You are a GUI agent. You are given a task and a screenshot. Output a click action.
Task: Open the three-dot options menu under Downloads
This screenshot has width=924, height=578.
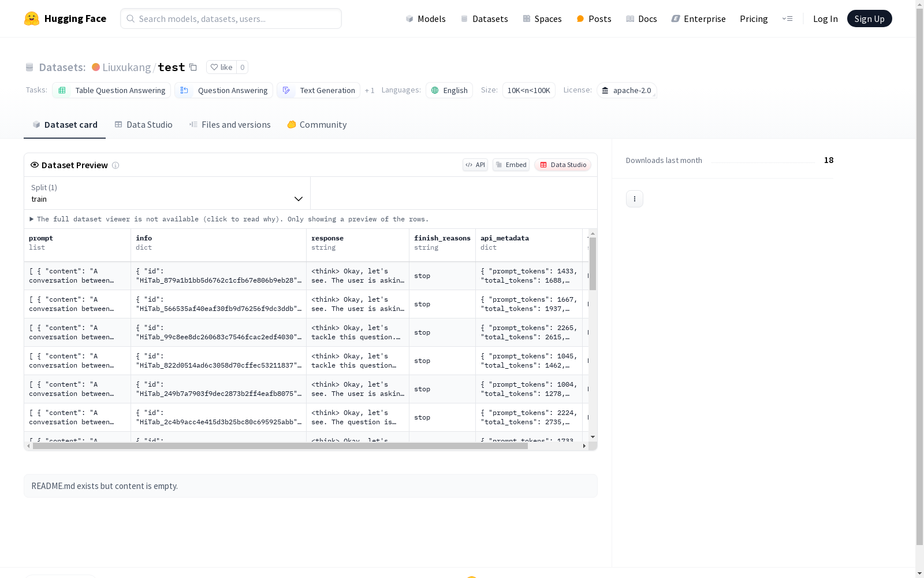[635, 199]
